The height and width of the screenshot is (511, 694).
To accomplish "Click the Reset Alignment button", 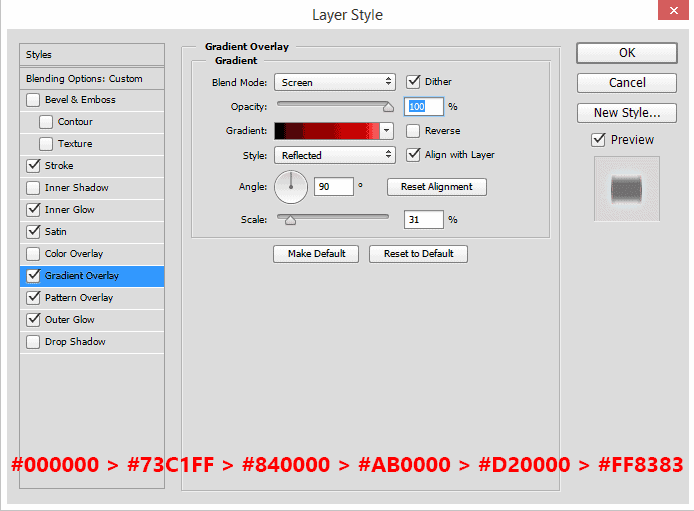I will 436,187.
